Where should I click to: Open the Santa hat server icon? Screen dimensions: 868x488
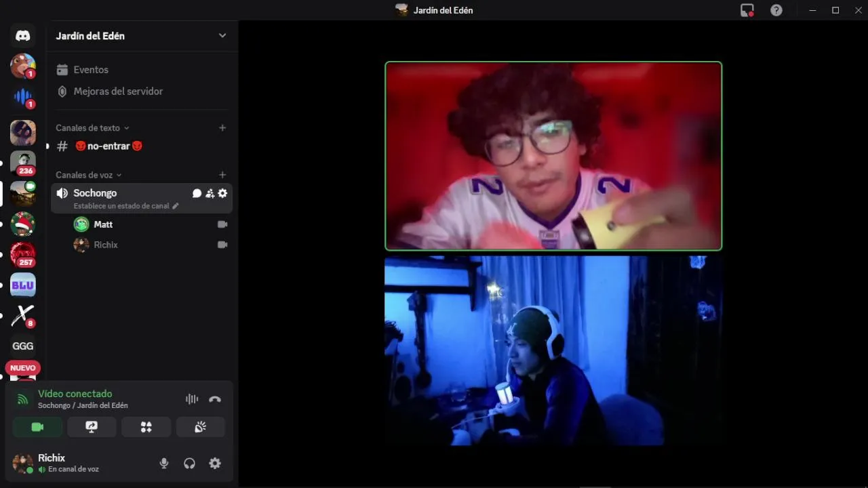tap(23, 224)
